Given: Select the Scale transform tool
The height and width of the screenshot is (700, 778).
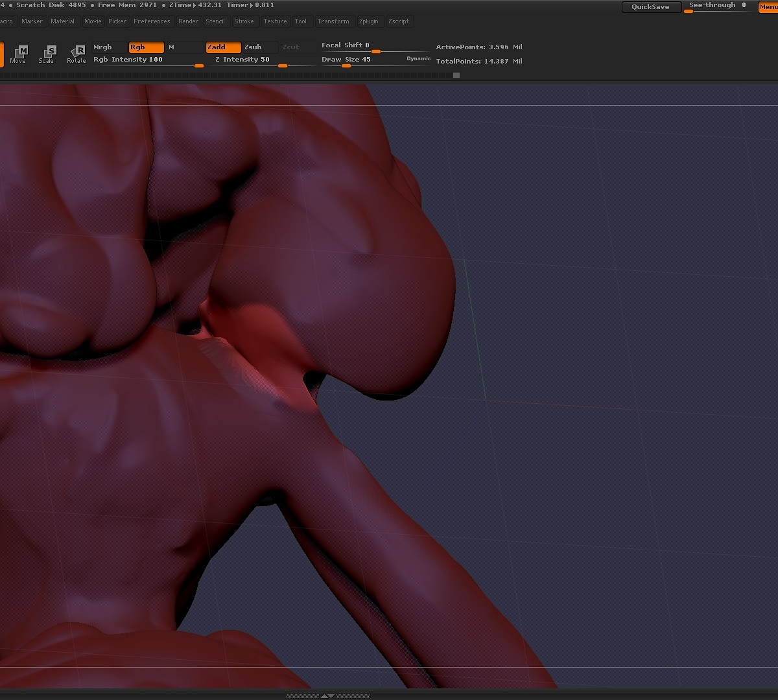Looking at the screenshot, I should tap(47, 54).
